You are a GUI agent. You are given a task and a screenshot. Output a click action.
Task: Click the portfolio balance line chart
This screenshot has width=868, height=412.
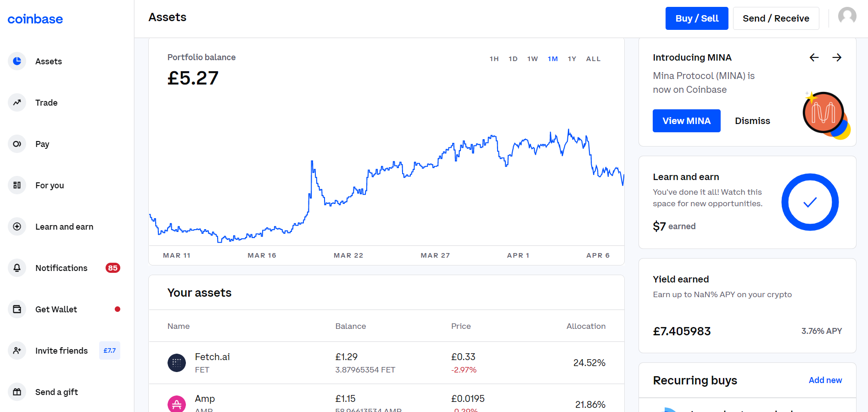click(386, 186)
